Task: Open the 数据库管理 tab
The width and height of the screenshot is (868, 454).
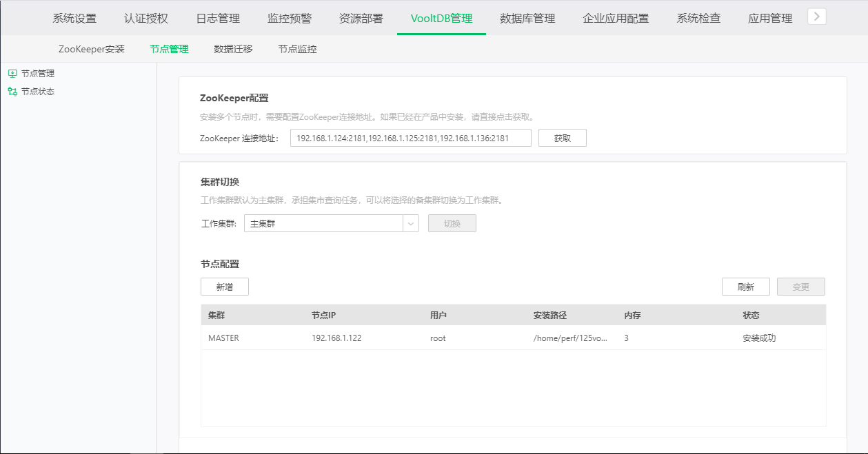Action: point(527,19)
